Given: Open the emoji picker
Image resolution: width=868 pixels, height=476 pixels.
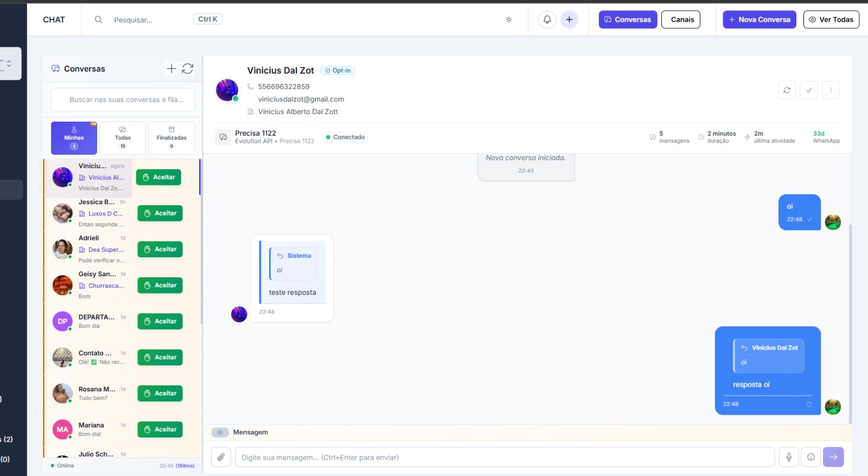Looking at the screenshot, I should (810, 457).
